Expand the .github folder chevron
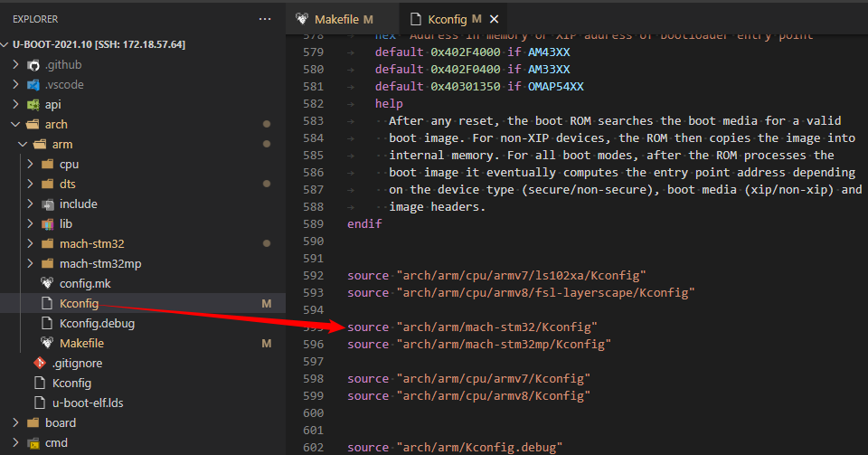The height and width of the screenshot is (455, 868). click(16, 65)
